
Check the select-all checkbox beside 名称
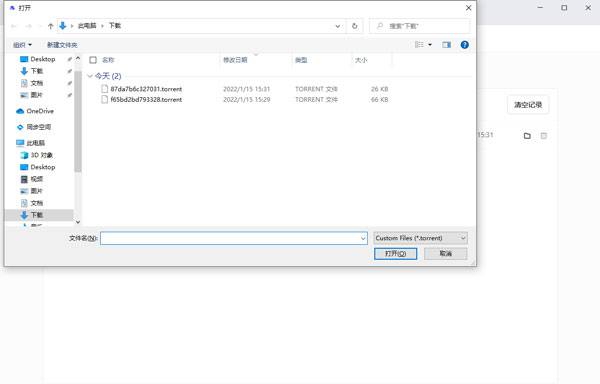coord(93,60)
